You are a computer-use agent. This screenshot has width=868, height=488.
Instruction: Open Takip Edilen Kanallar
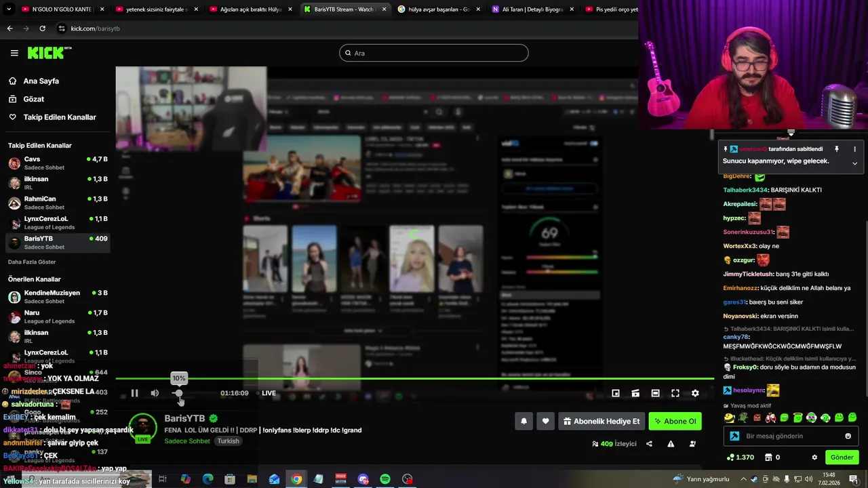[x=52, y=117]
